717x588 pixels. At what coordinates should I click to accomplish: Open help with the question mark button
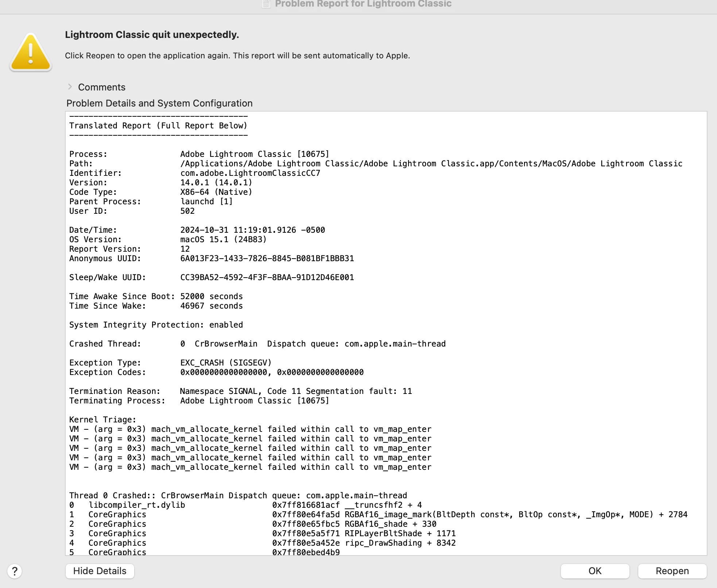pos(15,571)
